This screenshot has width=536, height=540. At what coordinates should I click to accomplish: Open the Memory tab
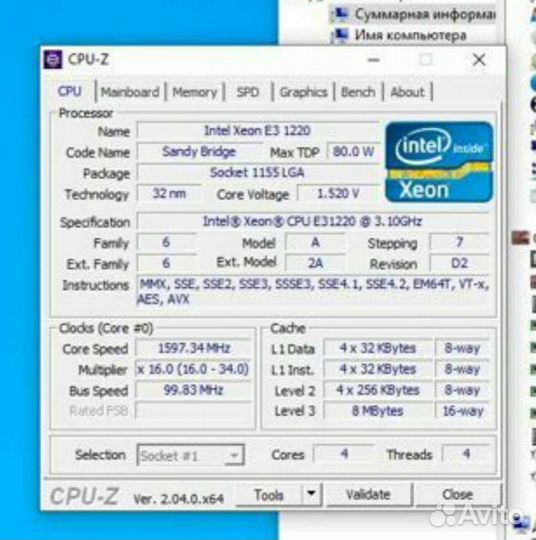tap(195, 92)
